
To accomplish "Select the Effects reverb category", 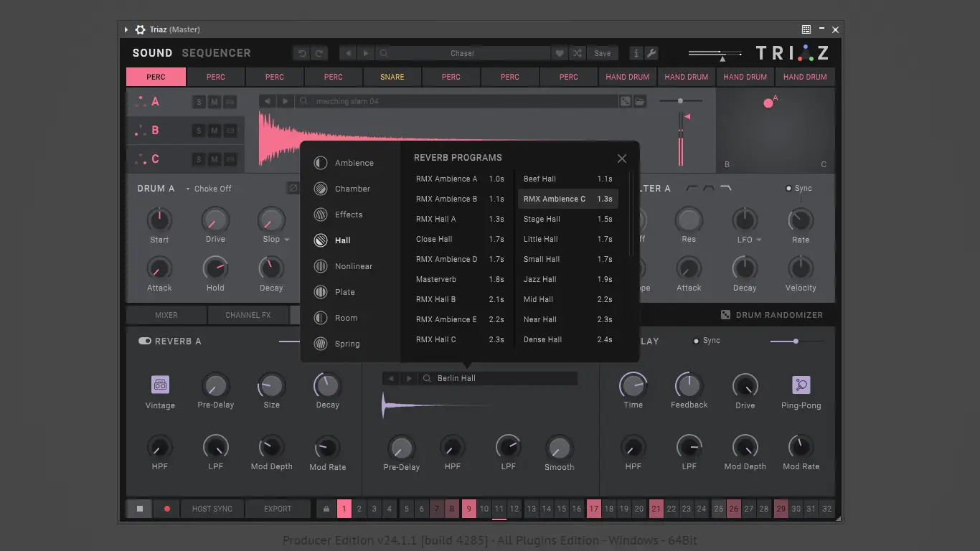I will (338, 215).
